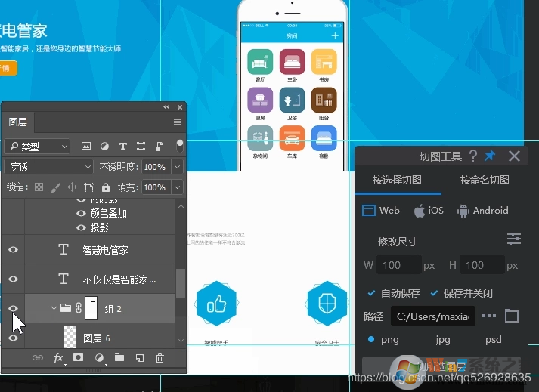Select psd output format

coord(494,339)
